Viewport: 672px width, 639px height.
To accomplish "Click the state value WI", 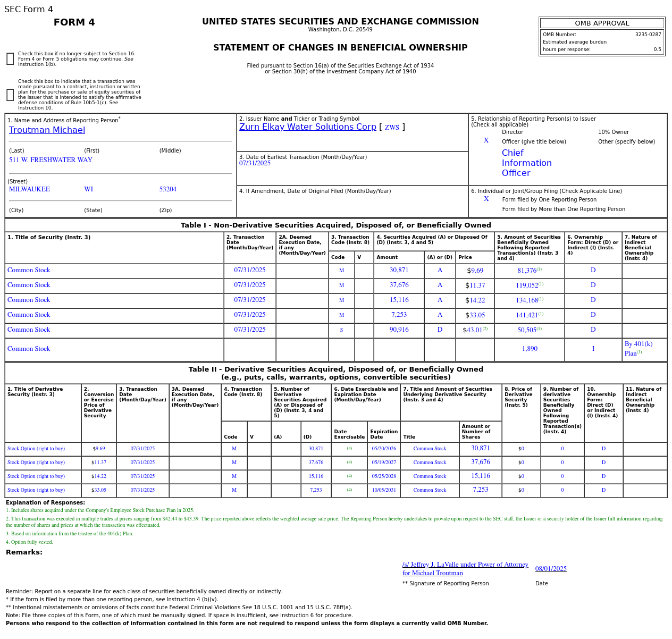I will point(88,189).
